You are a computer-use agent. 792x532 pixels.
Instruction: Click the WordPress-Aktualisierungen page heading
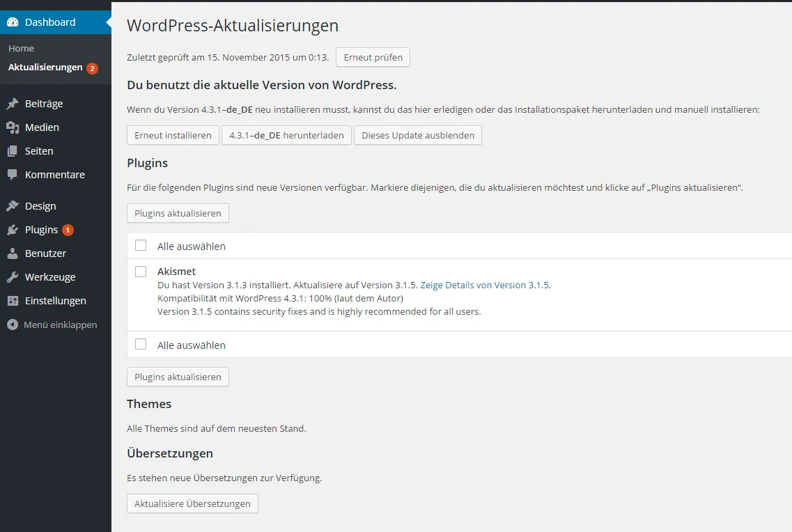pyautogui.click(x=233, y=26)
